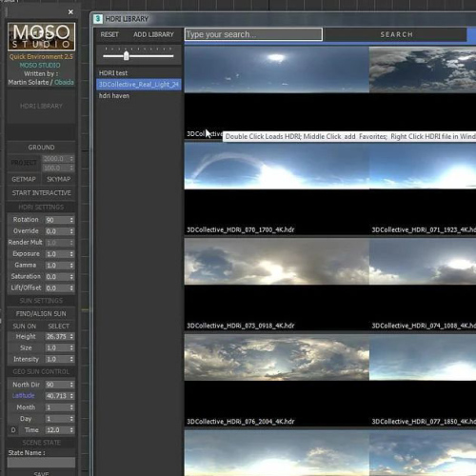The height and width of the screenshot is (476, 476).
Task: Click the Exposure spinner arrows
Action: [71, 254]
